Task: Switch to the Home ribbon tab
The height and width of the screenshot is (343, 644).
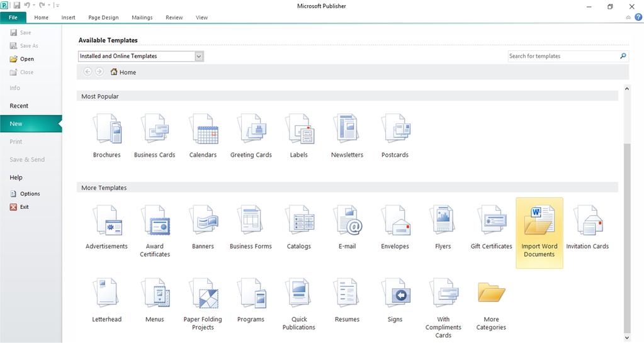Action: (x=41, y=17)
